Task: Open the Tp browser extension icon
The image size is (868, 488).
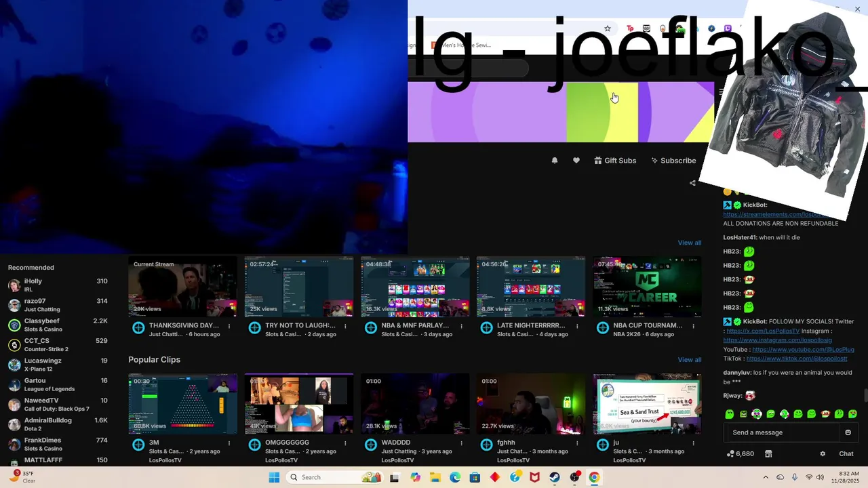Action: (x=630, y=28)
